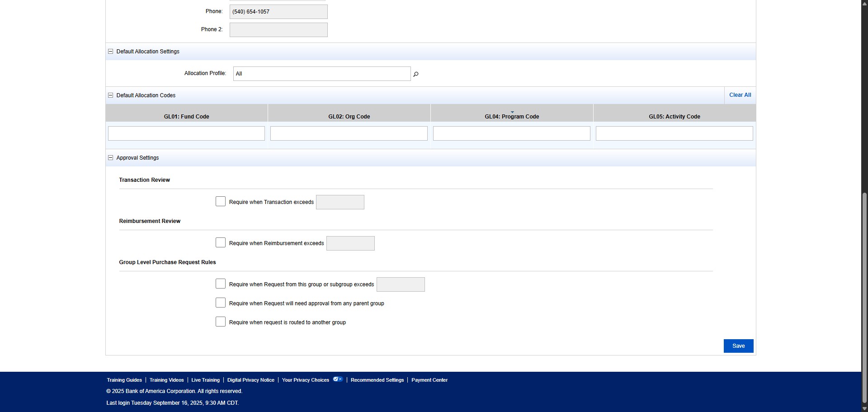Viewport: 868px width, 412px height.
Task: Click the Save button
Action: (738, 346)
